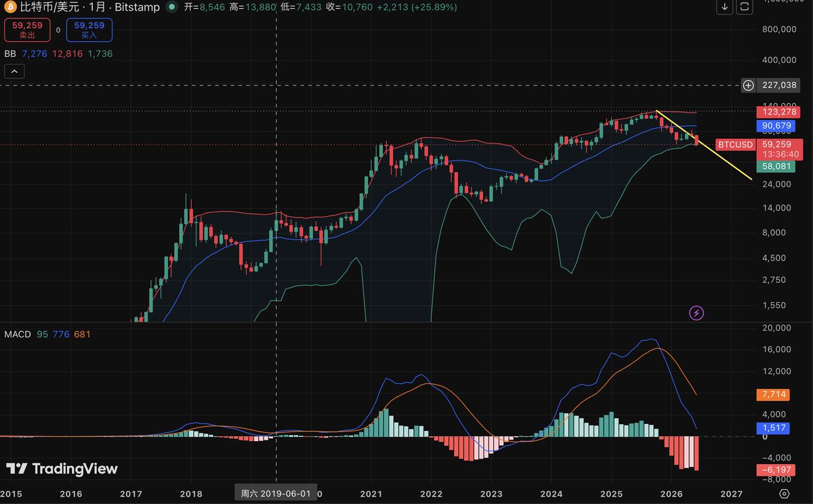
Task: Collapse the indicator legend with the chevron button
Action: [x=14, y=70]
